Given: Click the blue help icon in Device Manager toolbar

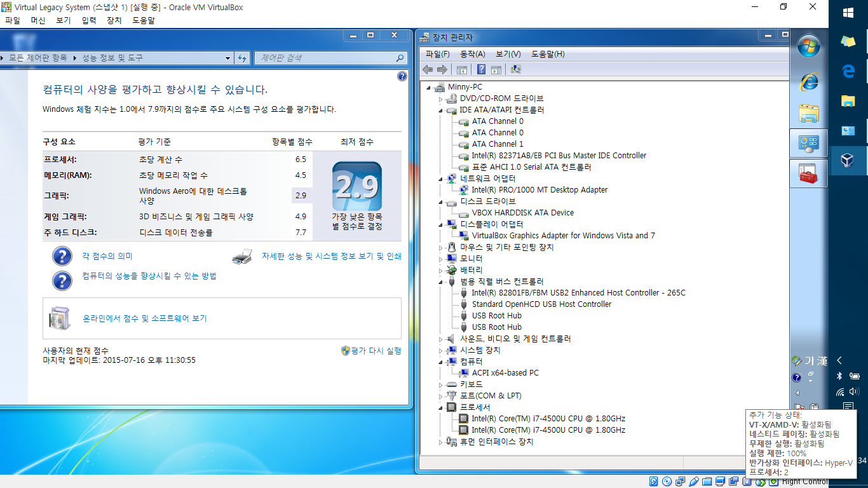Looking at the screenshot, I should 481,69.
